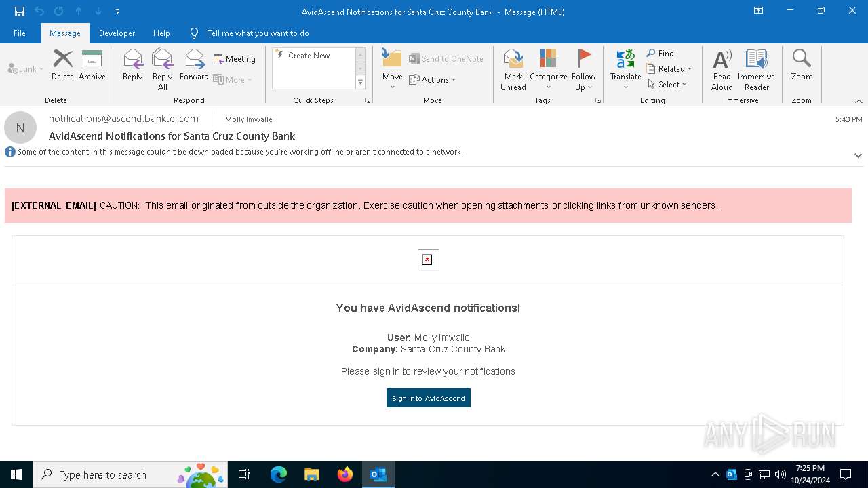Select Create New quick step

coord(309,56)
